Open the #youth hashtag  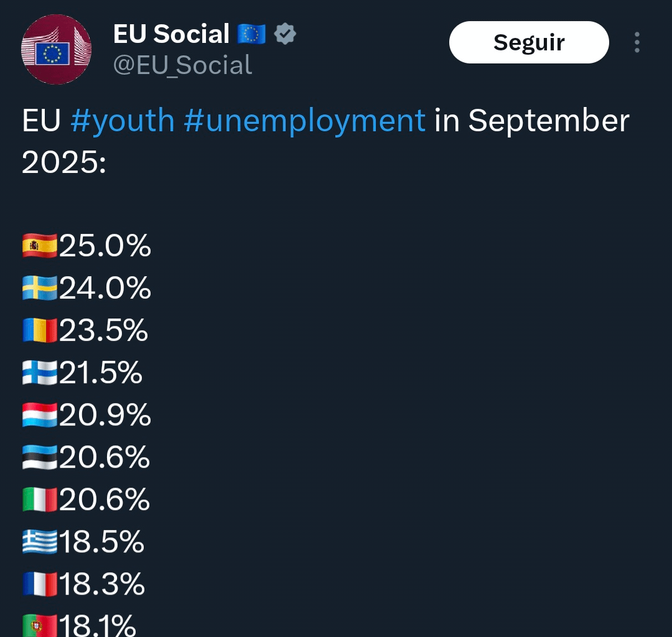point(123,120)
